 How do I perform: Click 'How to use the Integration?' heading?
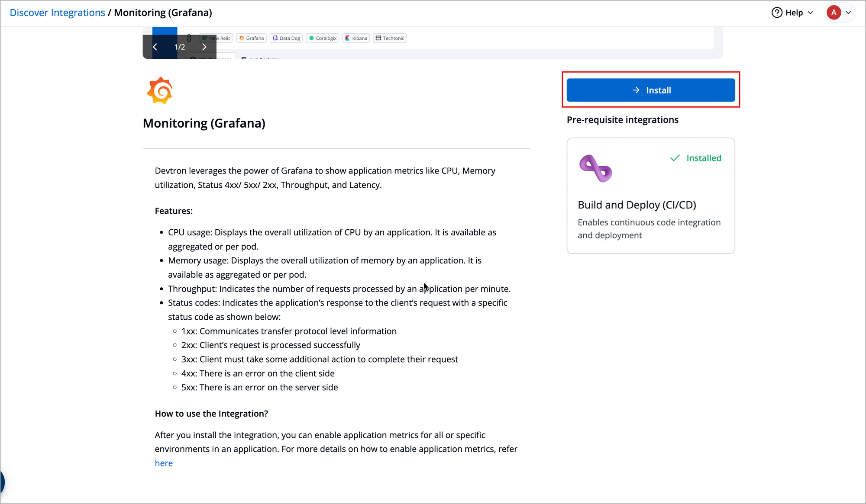(x=211, y=414)
